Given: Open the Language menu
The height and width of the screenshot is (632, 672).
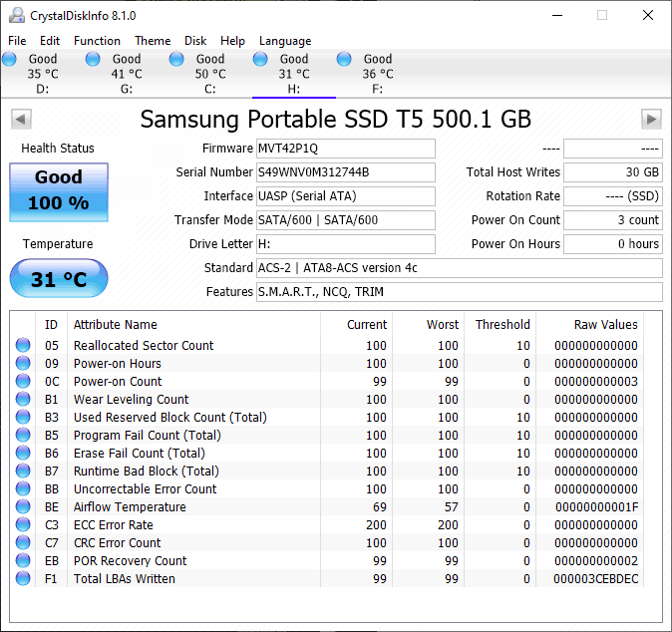Looking at the screenshot, I should click(285, 41).
